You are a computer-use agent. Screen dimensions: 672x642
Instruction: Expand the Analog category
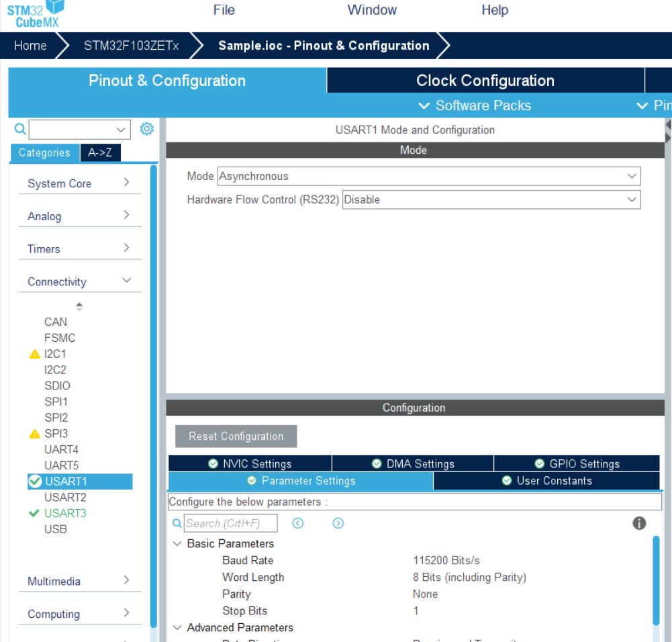[x=80, y=216]
